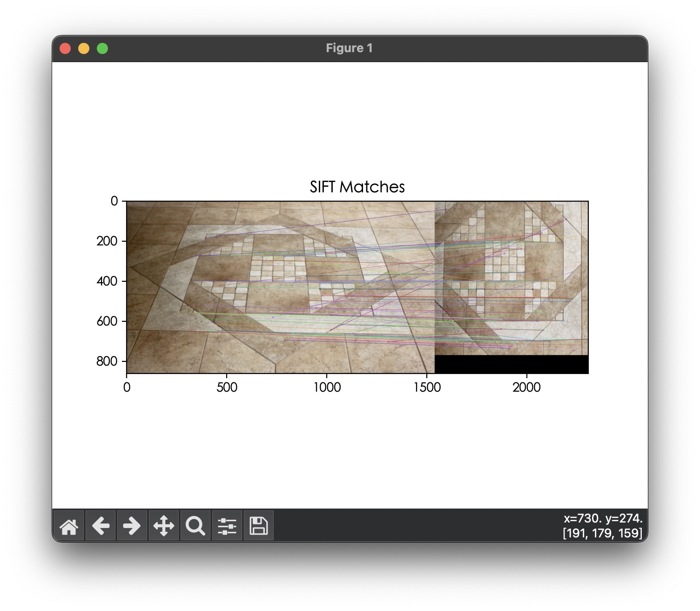Click the y-axis tick label 800
Image resolution: width=700 pixels, height=611 pixels.
click(x=107, y=361)
